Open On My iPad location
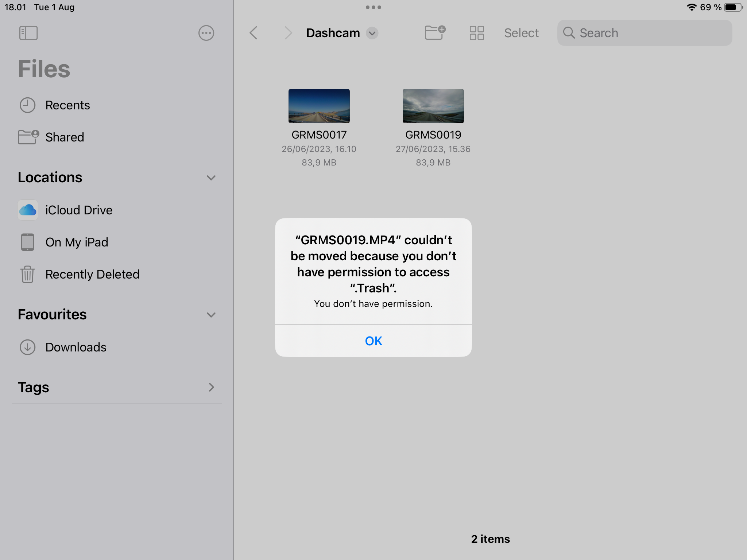747x560 pixels. coord(77,242)
